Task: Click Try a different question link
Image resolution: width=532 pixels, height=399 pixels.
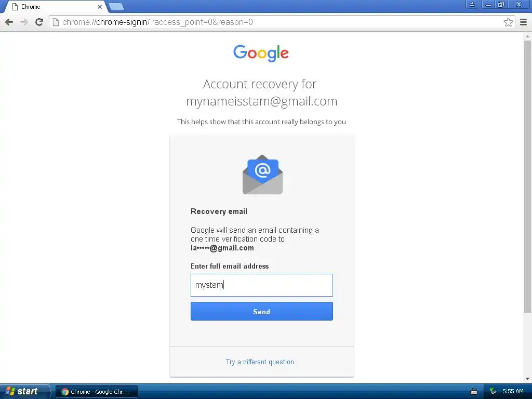Action: [x=260, y=362]
